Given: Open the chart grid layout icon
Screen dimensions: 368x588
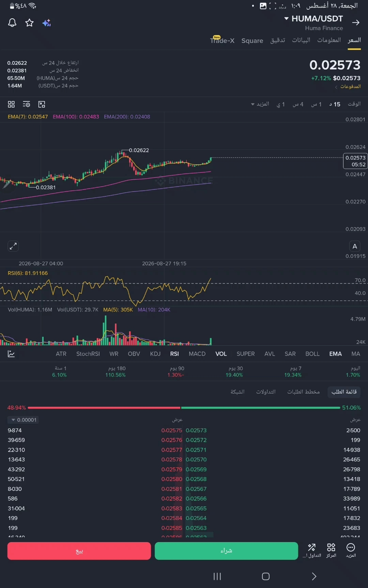Looking at the screenshot, I should [x=11, y=104].
